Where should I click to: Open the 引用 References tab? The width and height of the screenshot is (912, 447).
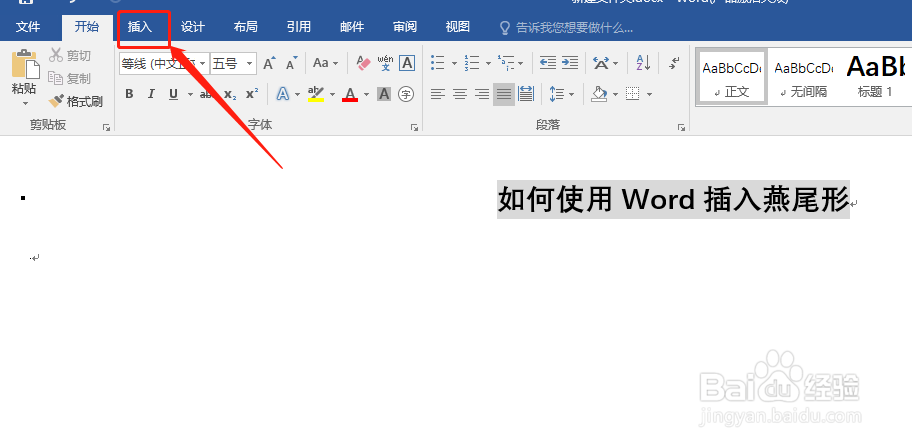(x=298, y=27)
